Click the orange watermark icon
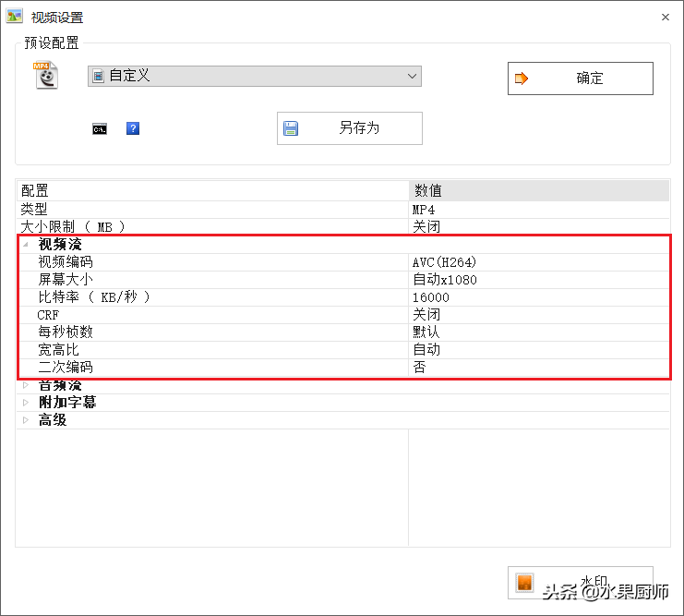This screenshot has width=684, height=616. coord(524,583)
